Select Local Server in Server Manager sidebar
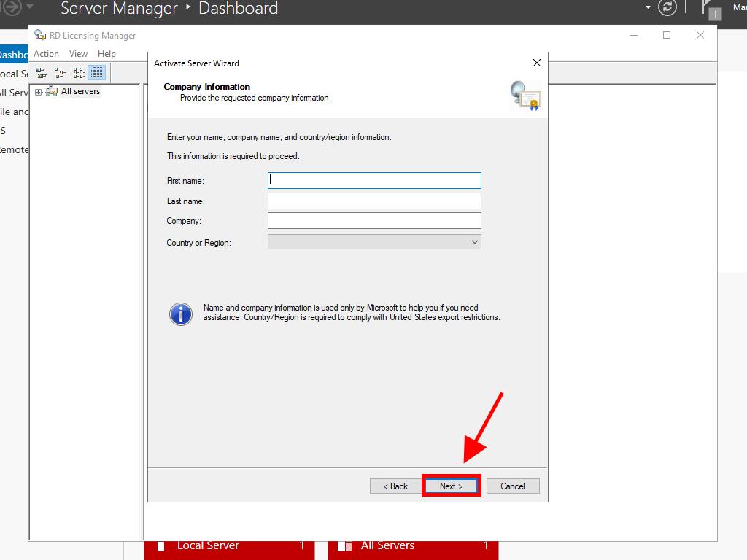The height and width of the screenshot is (560, 747). tap(15, 74)
